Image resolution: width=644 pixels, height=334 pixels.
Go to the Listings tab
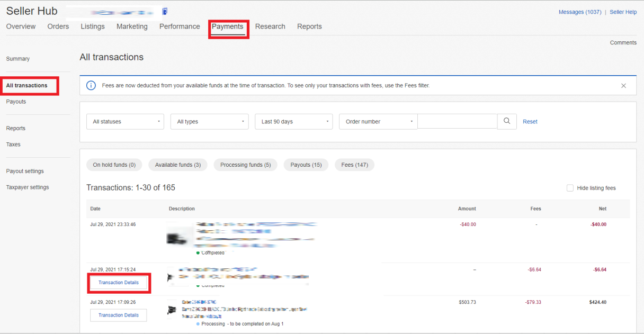click(93, 26)
